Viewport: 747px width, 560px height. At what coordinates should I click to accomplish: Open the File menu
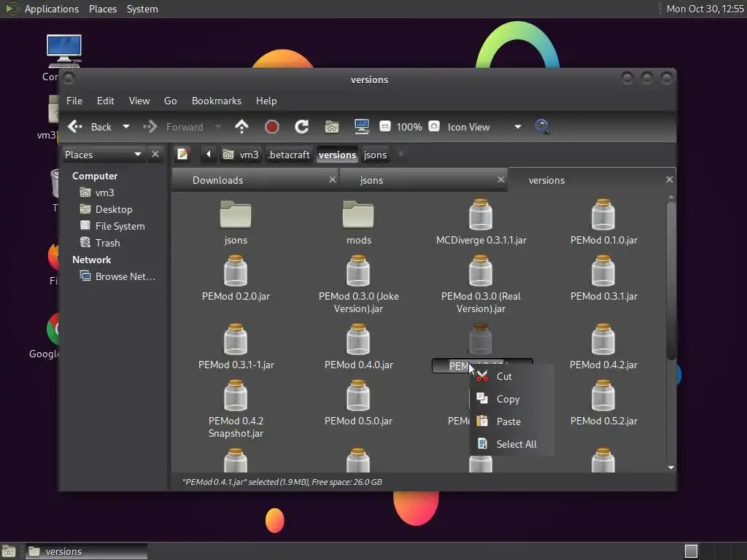74,101
